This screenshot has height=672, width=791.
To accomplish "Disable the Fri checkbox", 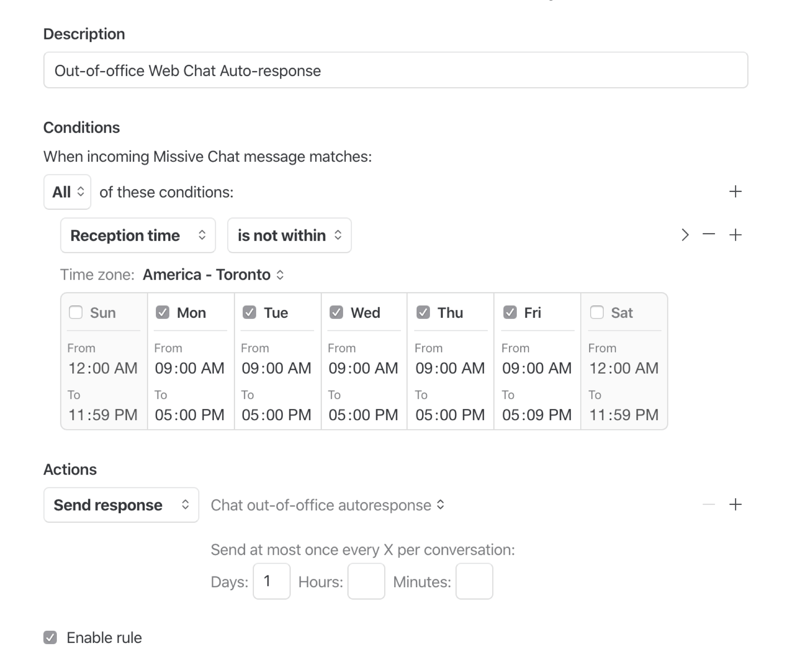I will (510, 313).
